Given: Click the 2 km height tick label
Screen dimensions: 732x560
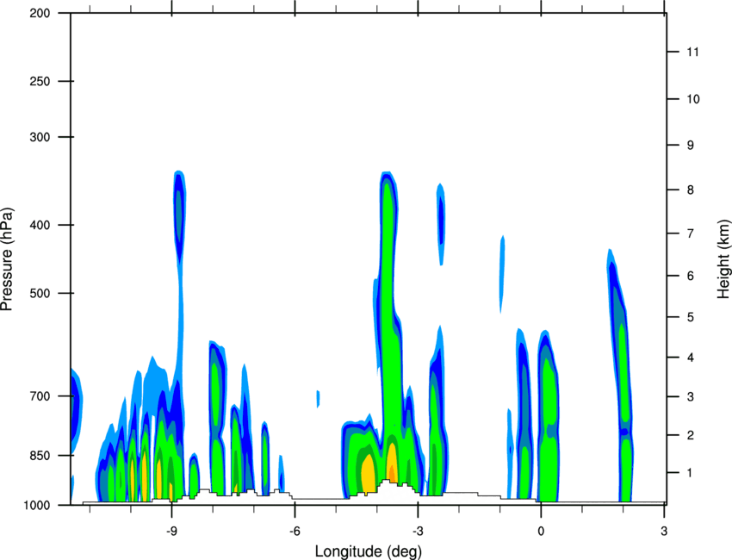Looking at the screenshot, I should (691, 435).
